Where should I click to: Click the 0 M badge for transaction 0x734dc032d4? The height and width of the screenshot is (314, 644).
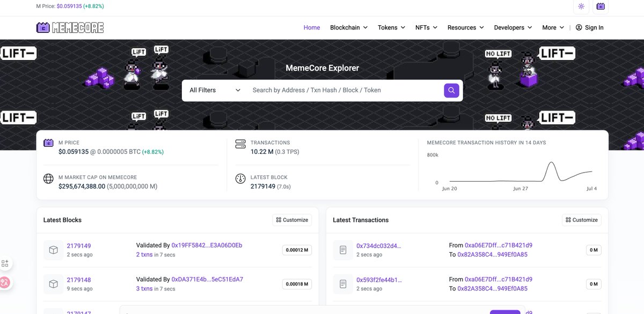point(594,250)
